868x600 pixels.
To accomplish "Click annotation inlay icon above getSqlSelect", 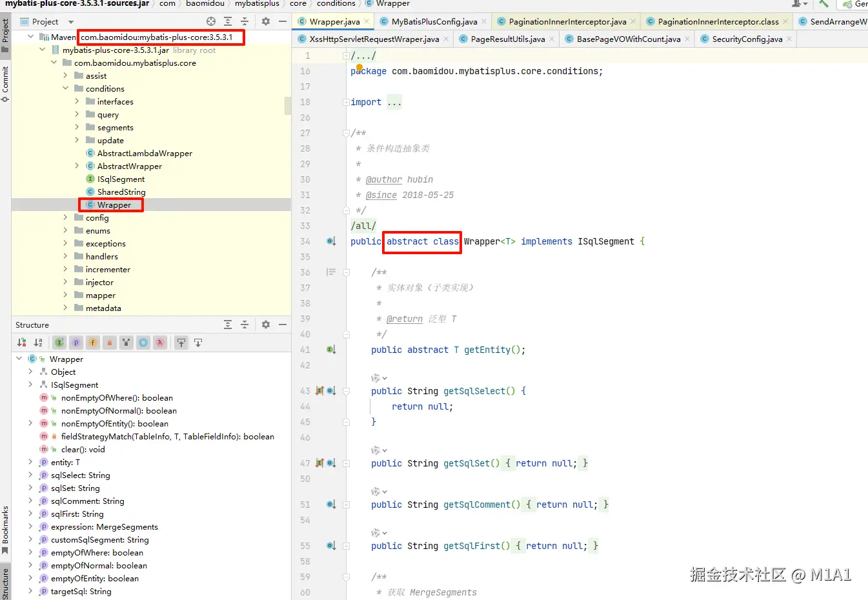I will point(379,378).
